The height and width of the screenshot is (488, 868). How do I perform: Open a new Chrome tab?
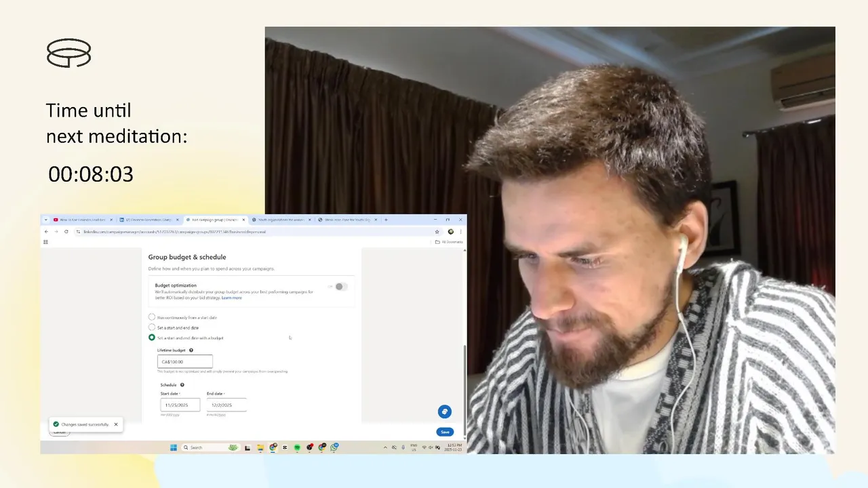point(386,220)
